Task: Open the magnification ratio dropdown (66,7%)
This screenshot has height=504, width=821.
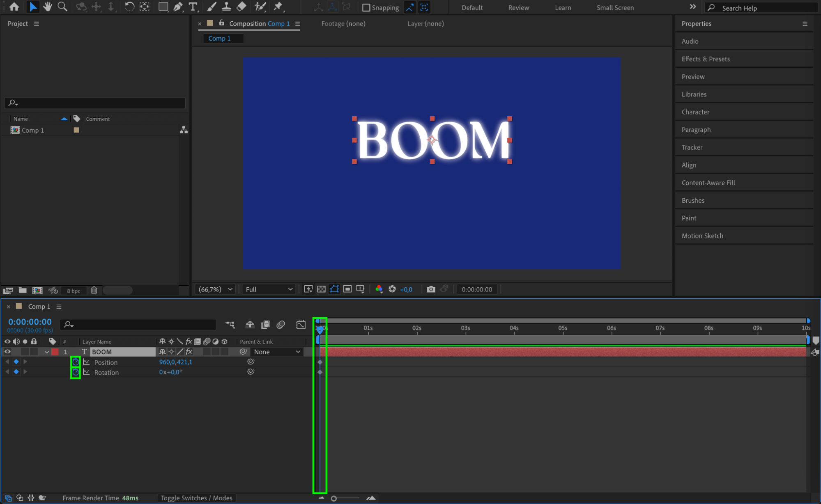Action: coord(215,289)
